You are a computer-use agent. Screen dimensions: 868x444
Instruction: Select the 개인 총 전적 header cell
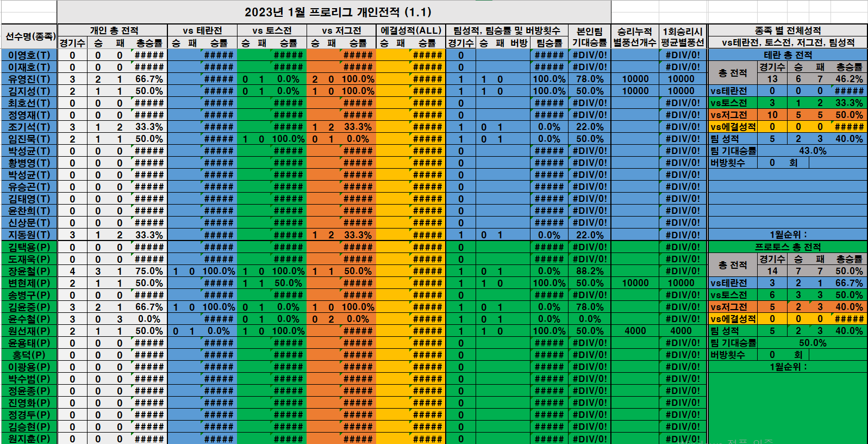tap(113, 30)
